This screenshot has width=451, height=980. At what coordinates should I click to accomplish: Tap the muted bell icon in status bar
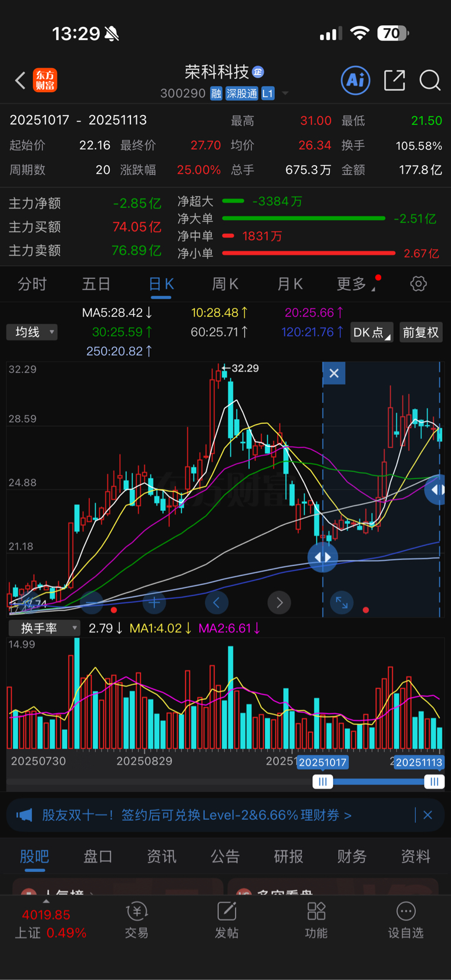[x=112, y=34]
